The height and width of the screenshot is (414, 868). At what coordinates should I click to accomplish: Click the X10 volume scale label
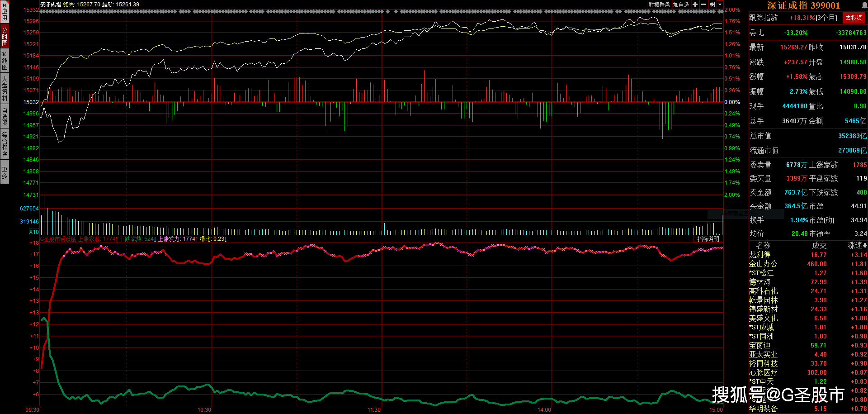tap(34, 232)
